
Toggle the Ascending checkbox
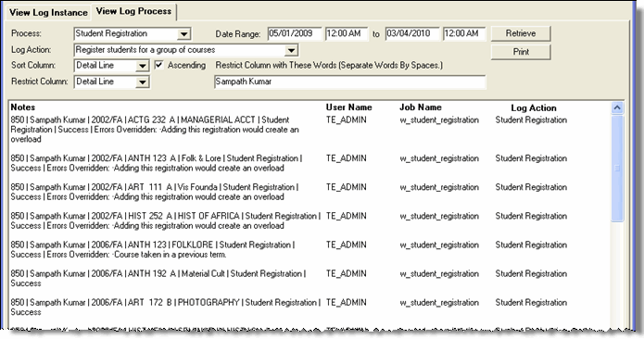[x=159, y=65]
